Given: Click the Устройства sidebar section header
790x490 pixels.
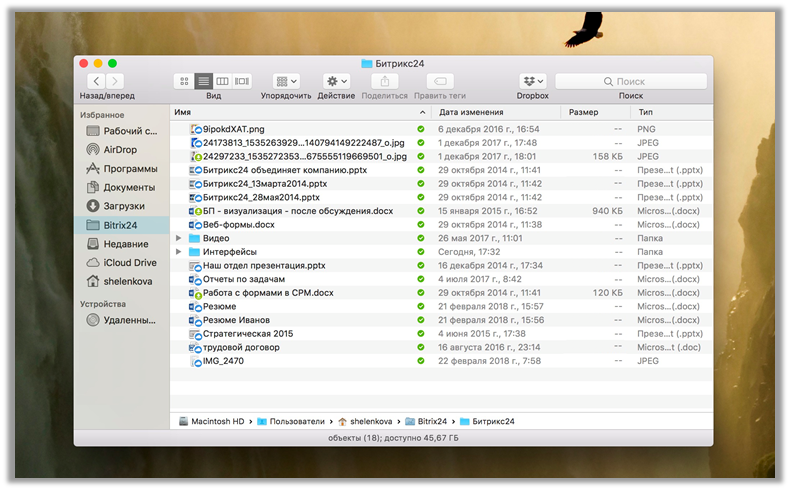Looking at the screenshot, I should (x=103, y=304).
